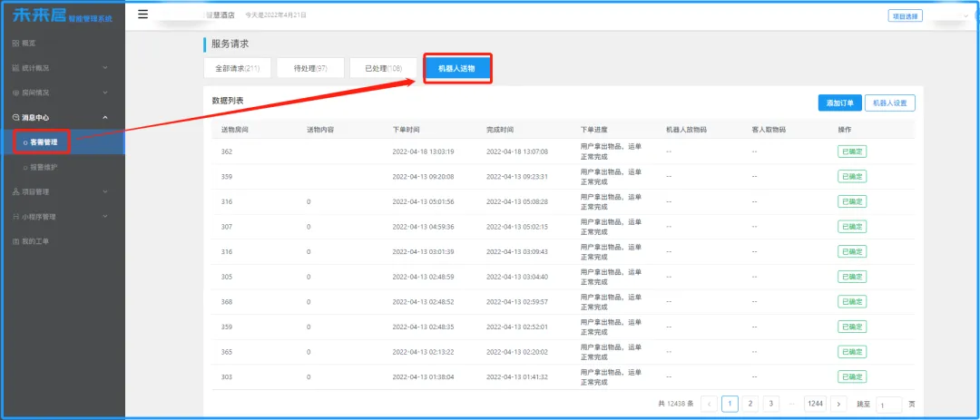This screenshot has width=980, height=420.
Task: Collapse the sidebar with the hamburger icon
Action: pos(143,15)
